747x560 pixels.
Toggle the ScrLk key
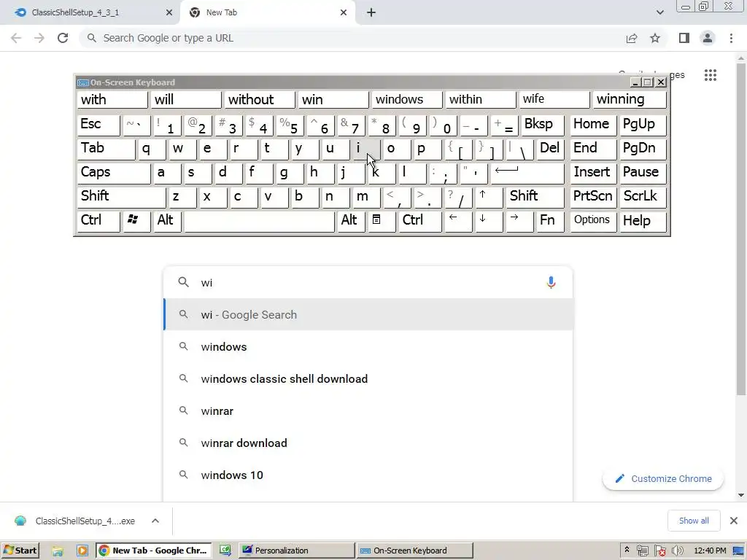642,197
